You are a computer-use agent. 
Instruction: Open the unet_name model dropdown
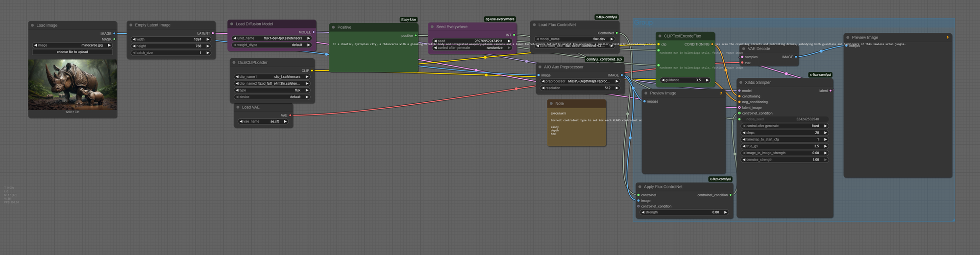[272, 38]
